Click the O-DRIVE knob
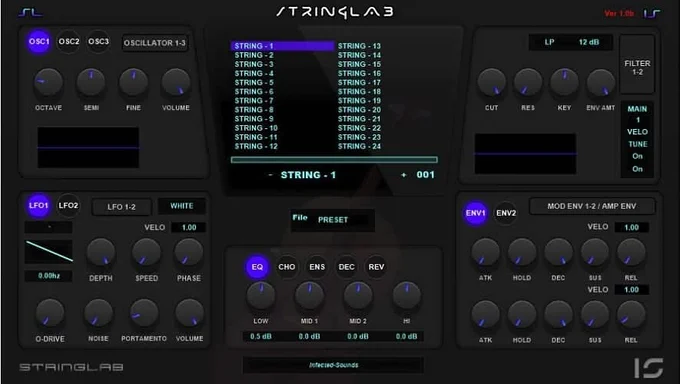Screen dimensions: 680x384 pyautogui.click(x=50, y=313)
